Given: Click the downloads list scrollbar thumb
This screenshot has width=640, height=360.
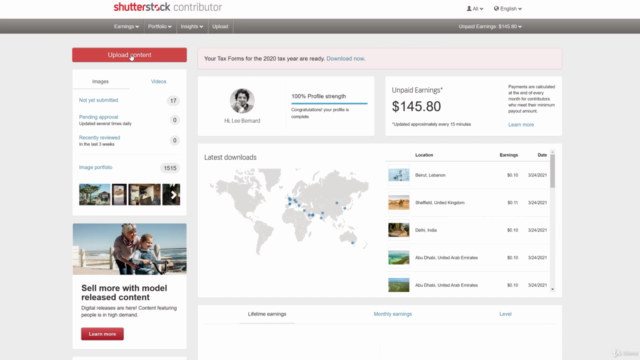Looking at the screenshot, I should (x=553, y=171).
